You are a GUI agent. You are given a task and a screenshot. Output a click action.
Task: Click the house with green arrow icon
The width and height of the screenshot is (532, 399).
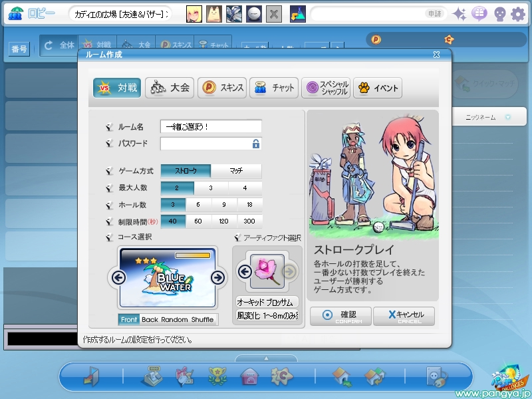click(342, 377)
